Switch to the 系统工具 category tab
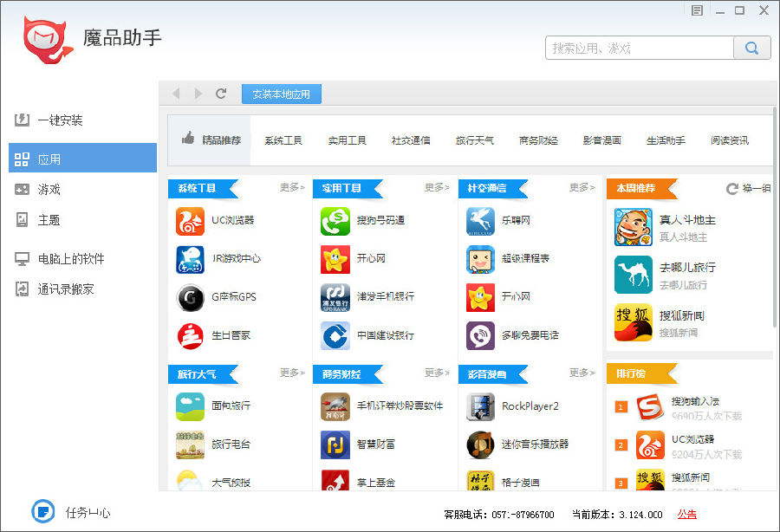 283,140
